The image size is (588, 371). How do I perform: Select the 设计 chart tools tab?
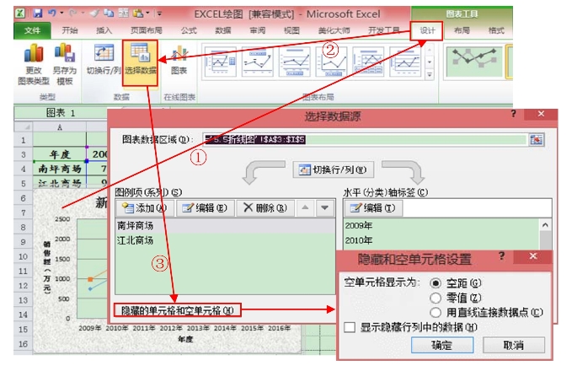click(427, 31)
